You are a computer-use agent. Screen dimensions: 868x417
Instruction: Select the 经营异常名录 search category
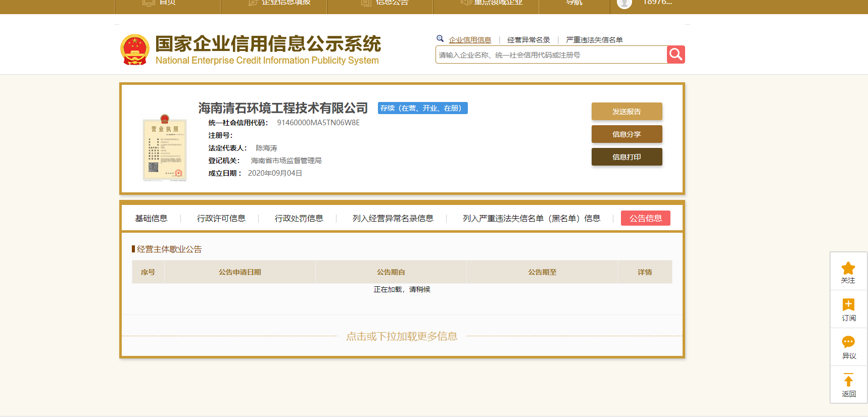tap(528, 40)
